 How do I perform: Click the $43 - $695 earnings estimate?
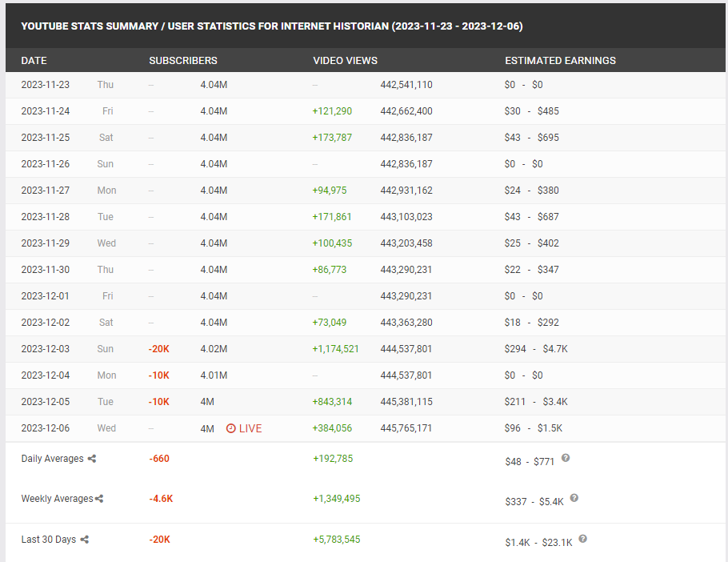click(x=532, y=138)
